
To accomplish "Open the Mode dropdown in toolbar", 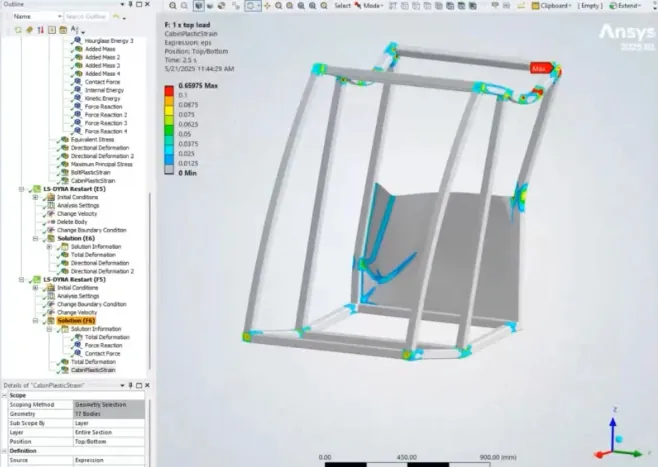I will tap(372, 6).
